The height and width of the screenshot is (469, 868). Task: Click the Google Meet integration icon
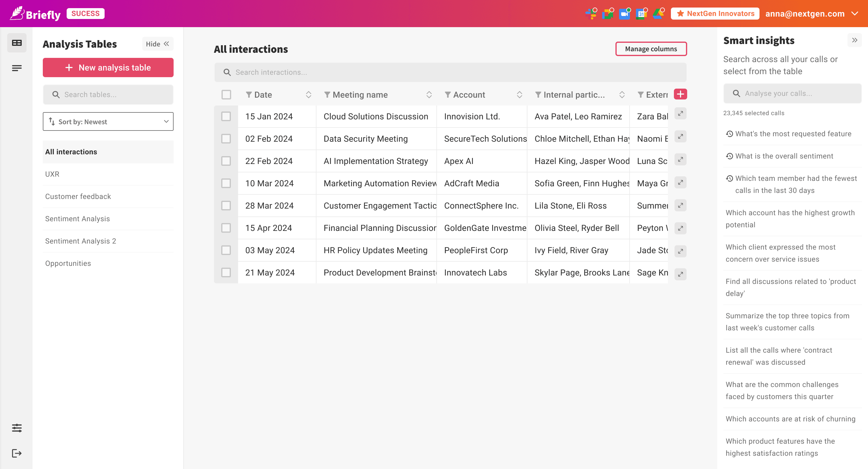(x=608, y=14)
